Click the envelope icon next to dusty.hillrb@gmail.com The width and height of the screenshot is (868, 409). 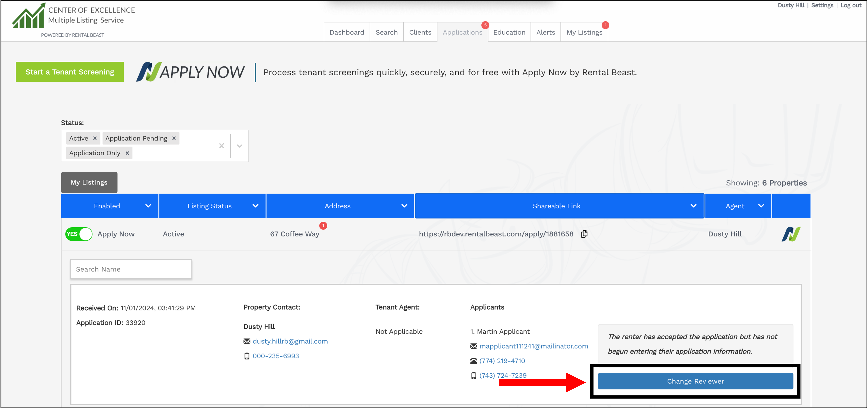(x=247, y=341)
